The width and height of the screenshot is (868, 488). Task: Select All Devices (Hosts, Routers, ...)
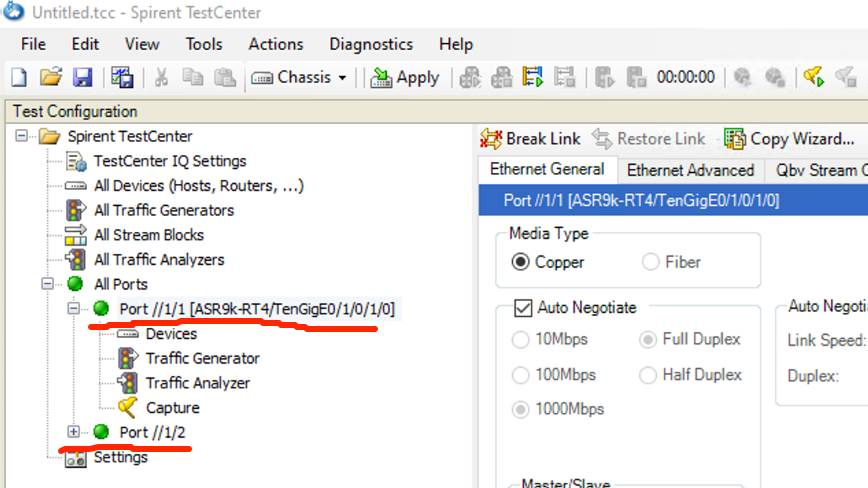[199, 186]
